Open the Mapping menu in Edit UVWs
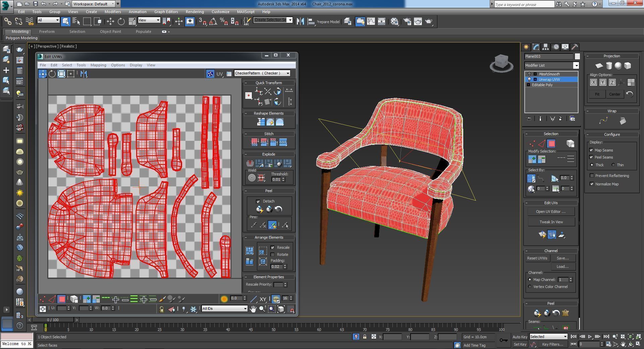Screen dimensions: 644x349 tap(98, 65)
